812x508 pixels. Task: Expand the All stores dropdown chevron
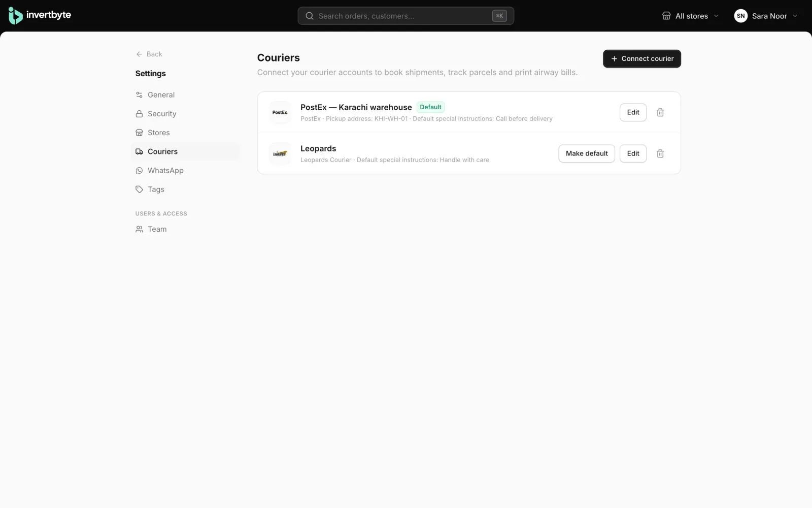click(x=716, y=16)
